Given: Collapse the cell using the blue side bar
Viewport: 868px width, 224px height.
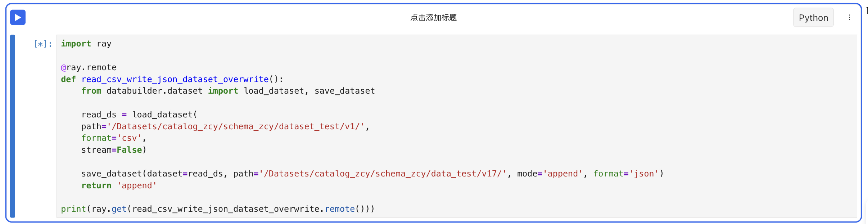Looking at the screenshot, I should click(x=13, y=126).
